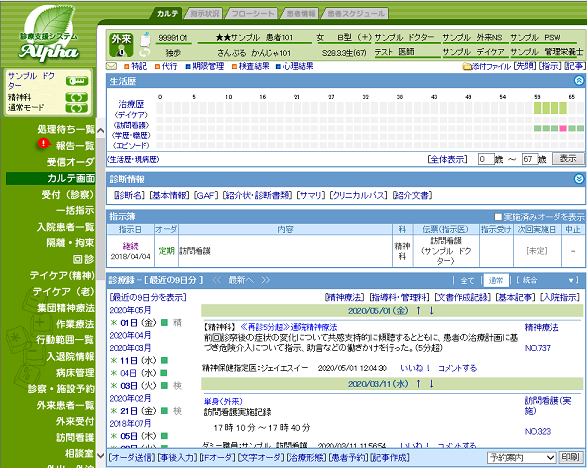This screenshot has width=587, height=468.
Task: Click the 印刷 button
Action: pyautogui.click(x=571, y=457)
